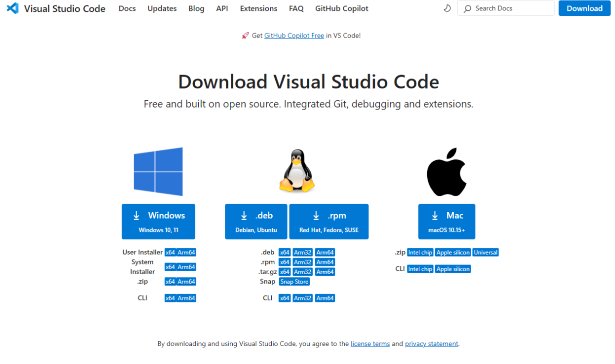Download the .rpm Red Hat, Fedora package
The height and width of the screenshot is (364, 615).
329,221
